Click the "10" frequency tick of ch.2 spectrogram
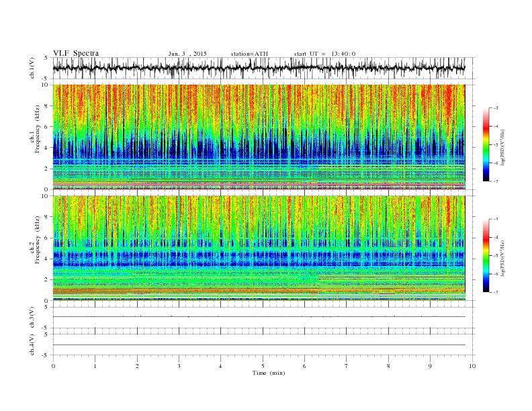Image resolution: width=532 pixels, height=411 pixels. pos(46,196)
